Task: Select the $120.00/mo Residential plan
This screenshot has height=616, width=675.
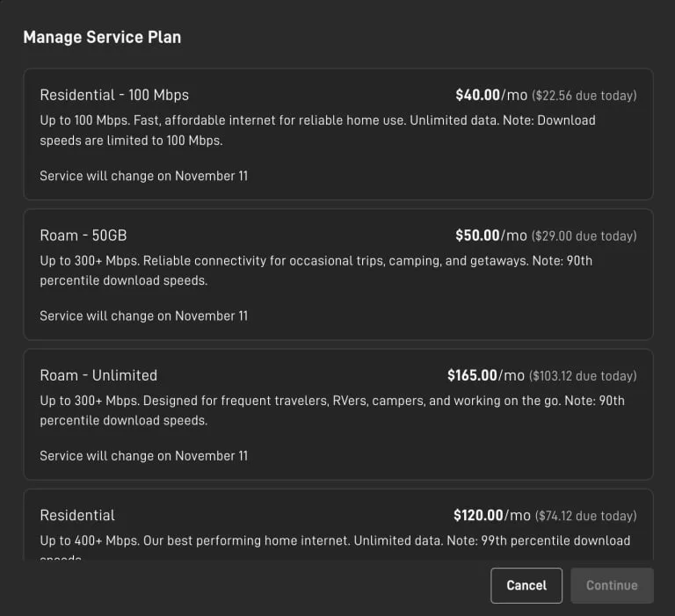Action: [x=337, y=525]
